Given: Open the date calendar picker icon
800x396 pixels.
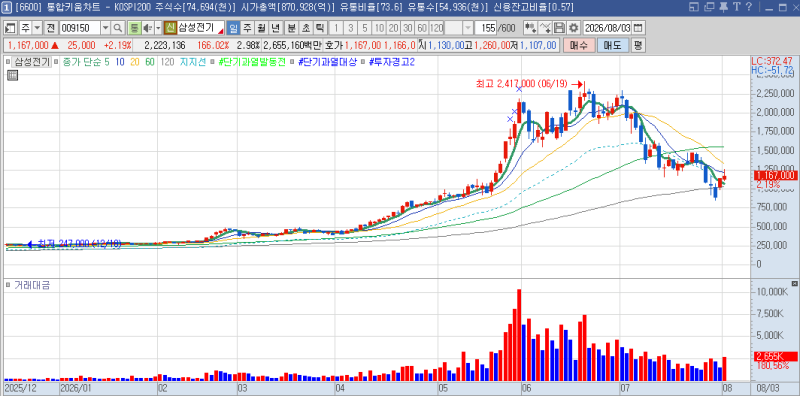Looking at the screenshot, I should pos(638,28).
